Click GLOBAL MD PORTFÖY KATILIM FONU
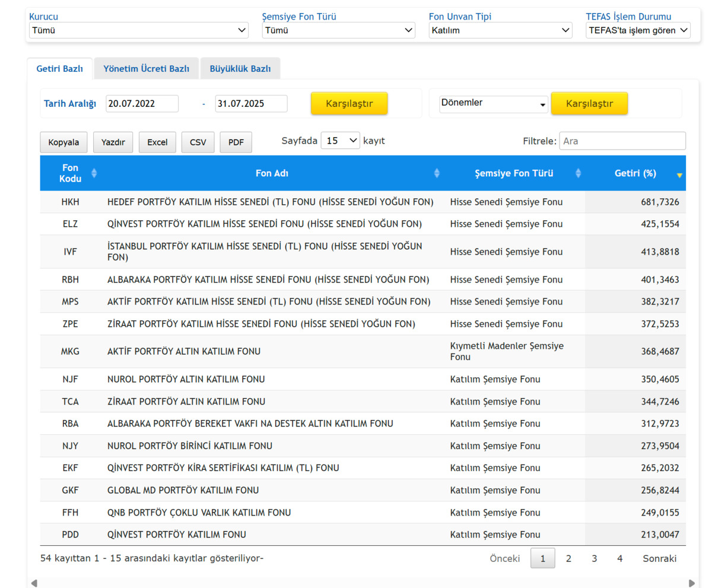Viewport: 712px width, 588px height. tap(183, 491)
